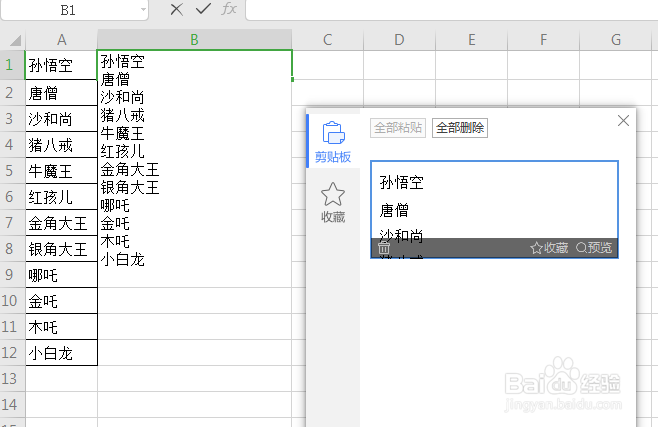Favorite the clipboard item via 收藏
Viewport: 658px width, 427px height.
(549, 248)
